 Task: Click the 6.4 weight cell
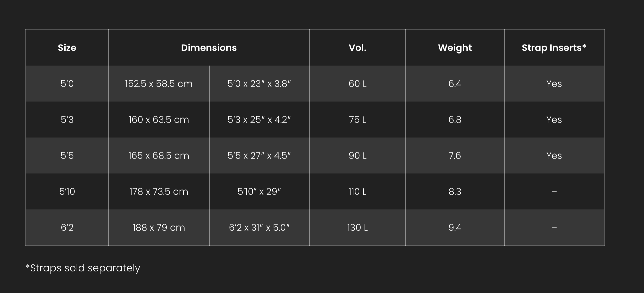pos(455,84)
